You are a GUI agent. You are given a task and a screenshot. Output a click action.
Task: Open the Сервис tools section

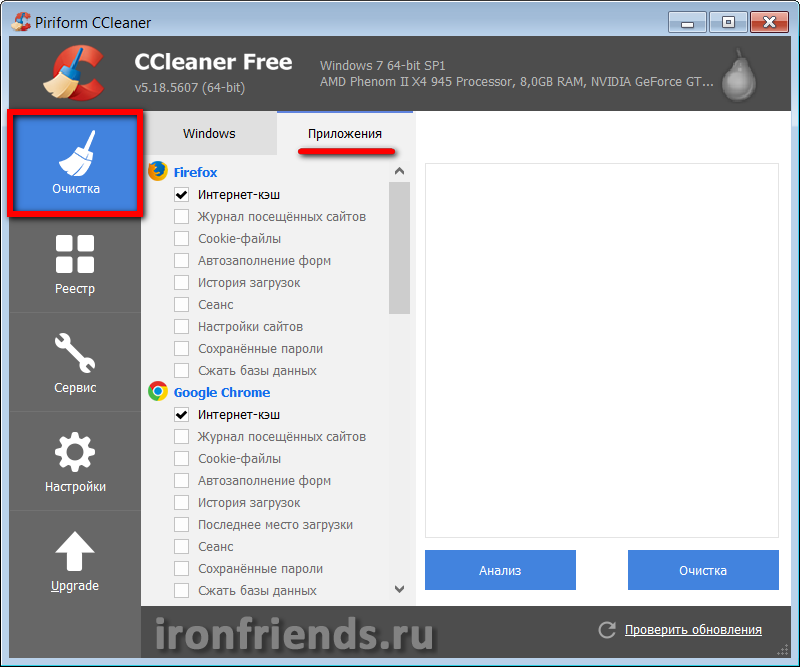[75, 362]
